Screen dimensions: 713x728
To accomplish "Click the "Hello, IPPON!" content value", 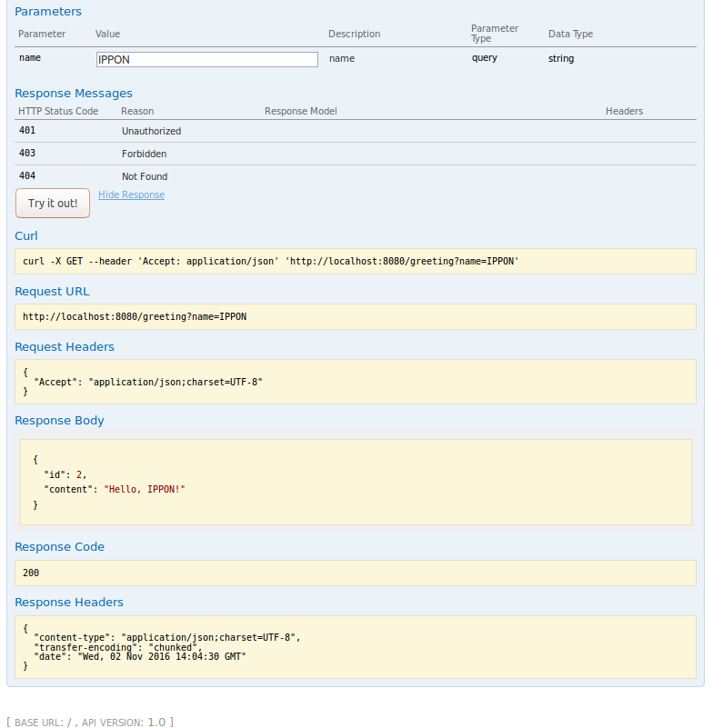I will click(145, 489).
